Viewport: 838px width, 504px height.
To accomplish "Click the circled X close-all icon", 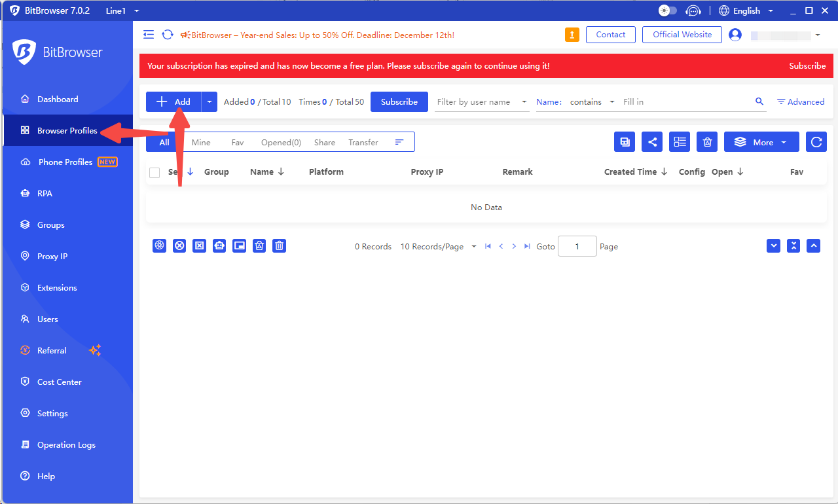I will point(179,245).
